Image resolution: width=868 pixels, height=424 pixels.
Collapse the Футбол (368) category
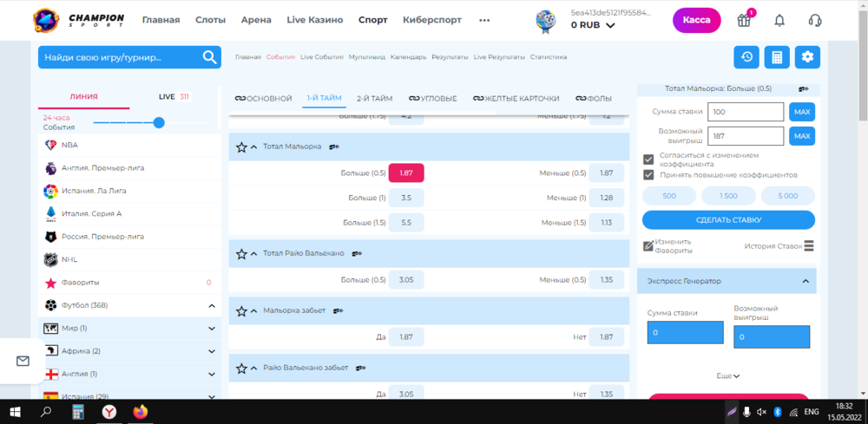(x=212, y=305)
